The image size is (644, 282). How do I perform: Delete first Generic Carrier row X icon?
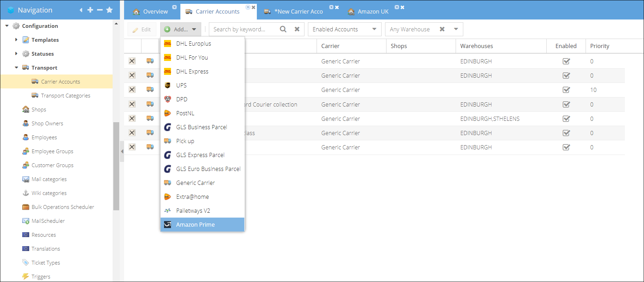pyautogui.click(x=132, y=61)
